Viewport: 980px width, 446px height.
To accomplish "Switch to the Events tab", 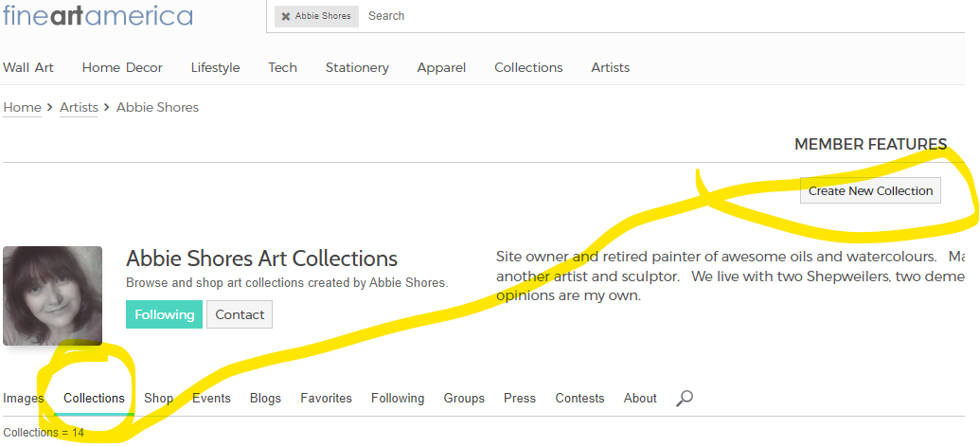I will [x=211, y=398].
